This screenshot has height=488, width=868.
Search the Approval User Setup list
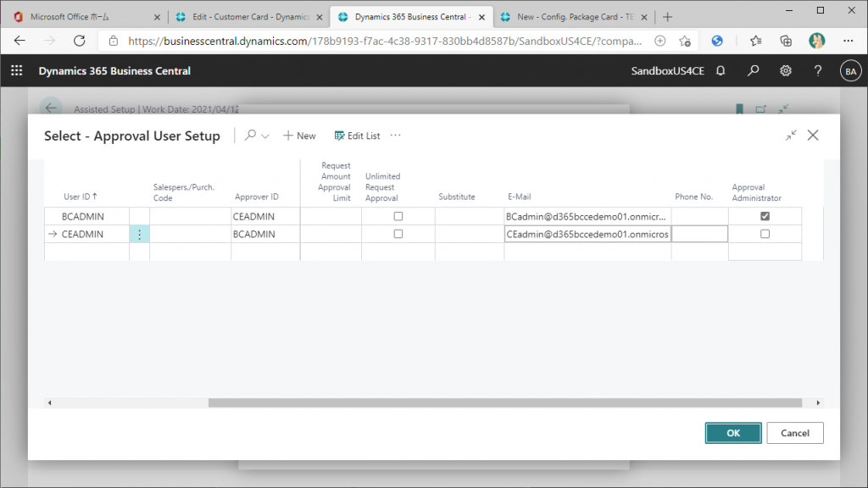pos(250,135)
